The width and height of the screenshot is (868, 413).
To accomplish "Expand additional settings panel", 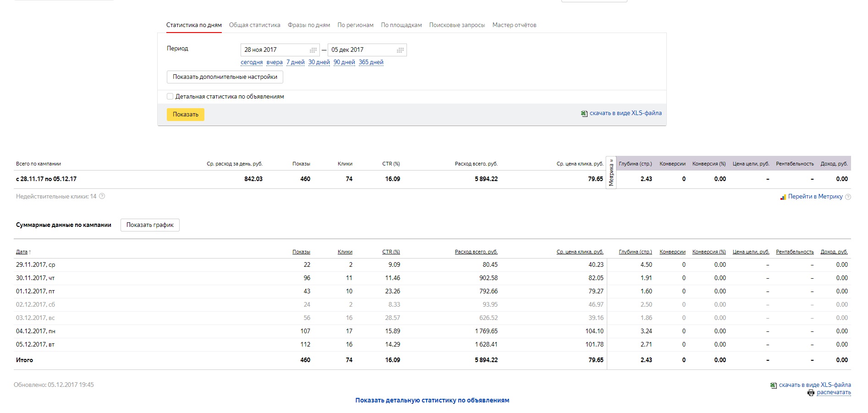I will 225,77.
